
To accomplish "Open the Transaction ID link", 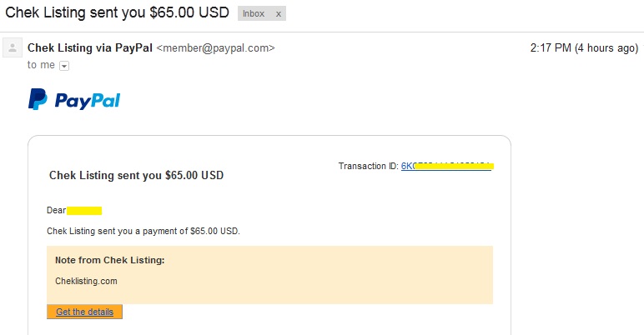I will [x=446, y=166].
